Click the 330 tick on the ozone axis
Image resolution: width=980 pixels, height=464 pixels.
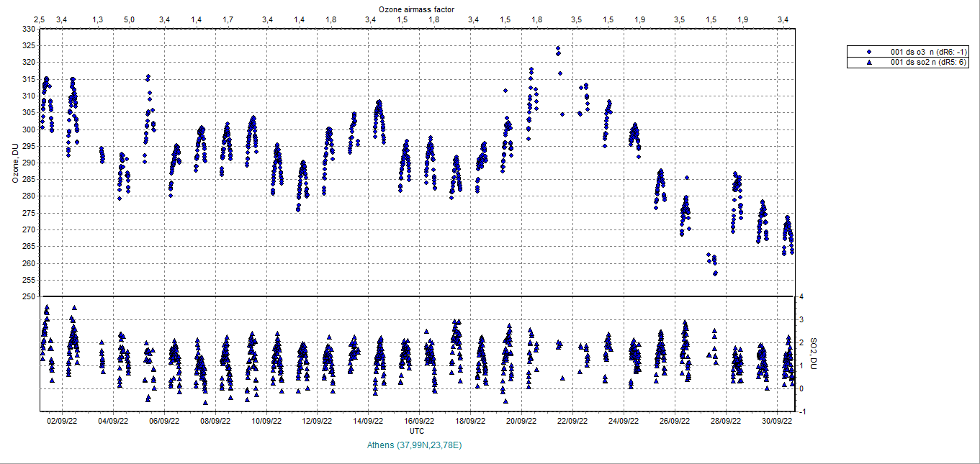pos(28,29)
